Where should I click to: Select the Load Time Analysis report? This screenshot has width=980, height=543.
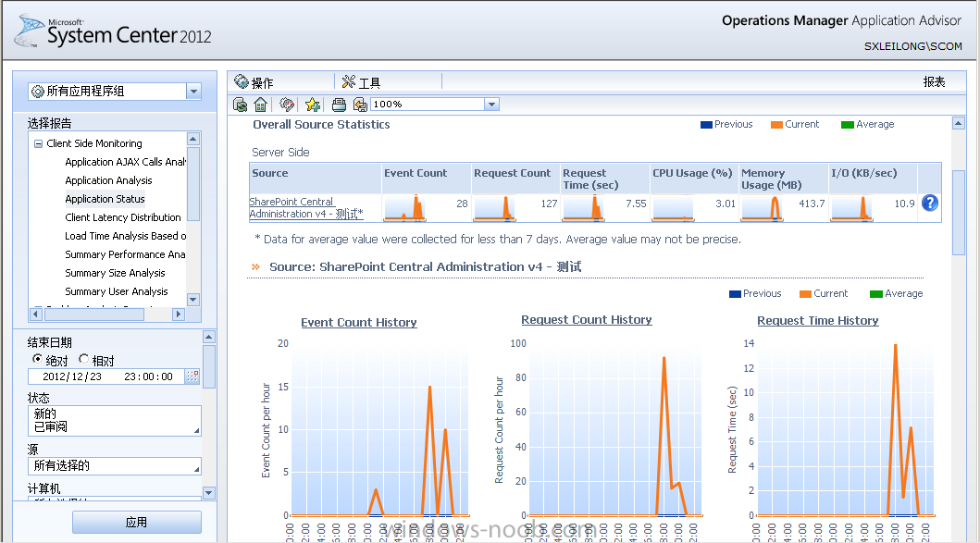click(x=125, y=236)
